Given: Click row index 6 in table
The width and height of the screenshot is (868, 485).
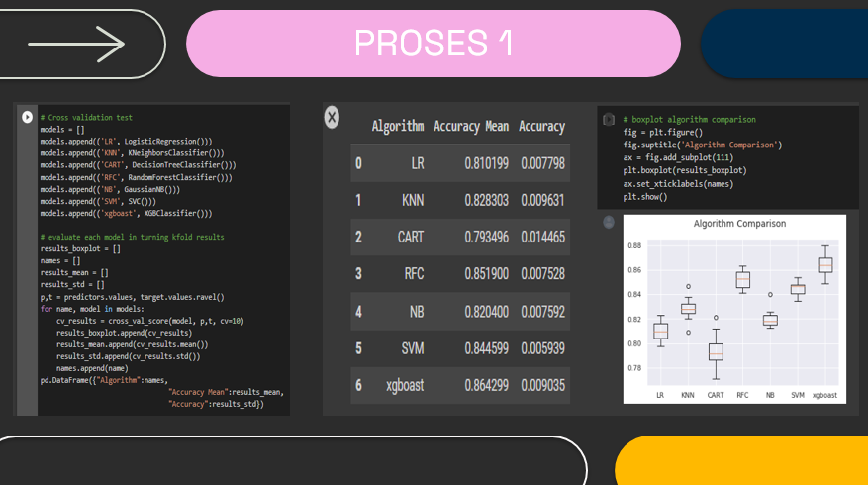Looking at the screenshot, I should (x=358, y=385).
